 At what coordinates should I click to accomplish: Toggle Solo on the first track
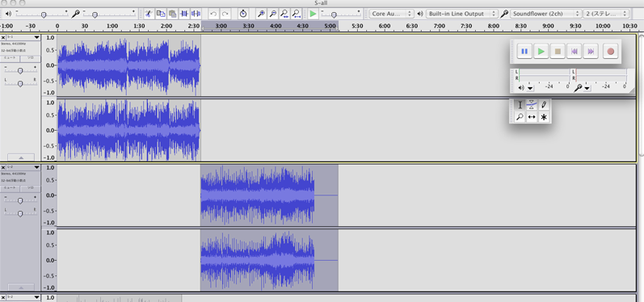(31, 58)
